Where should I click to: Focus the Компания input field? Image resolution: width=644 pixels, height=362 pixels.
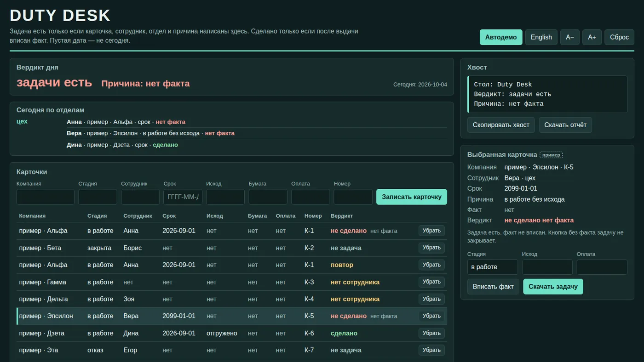(46, 197)
